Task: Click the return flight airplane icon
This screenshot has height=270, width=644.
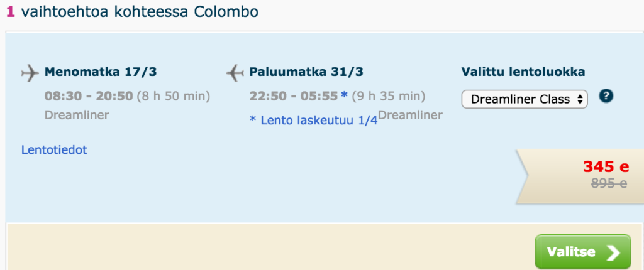Action: [234, 73]
